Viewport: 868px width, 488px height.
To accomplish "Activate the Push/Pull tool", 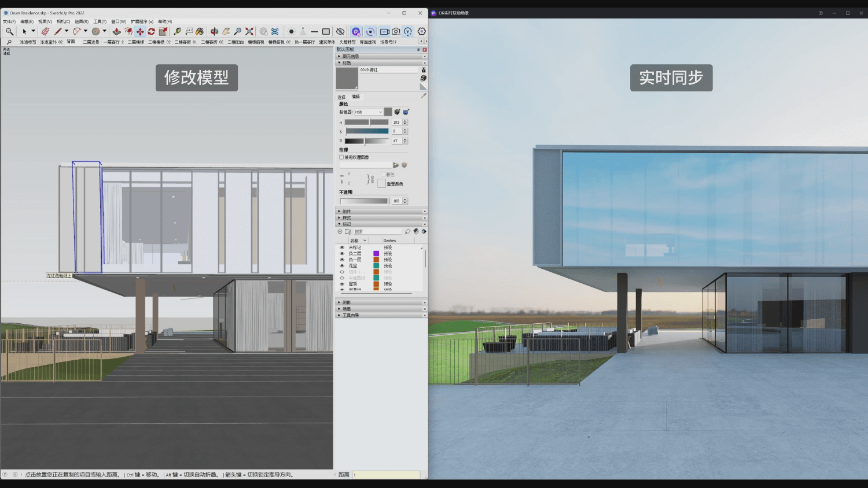I will tap(116, 31).
